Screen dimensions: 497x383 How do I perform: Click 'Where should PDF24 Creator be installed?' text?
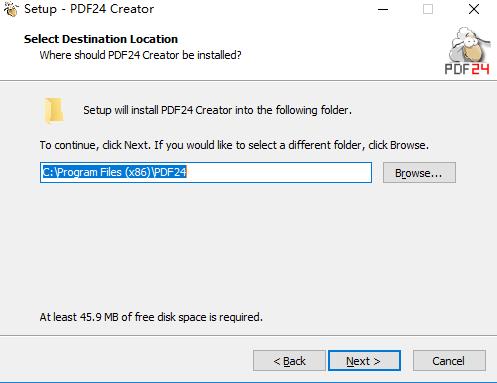point(140,55)
